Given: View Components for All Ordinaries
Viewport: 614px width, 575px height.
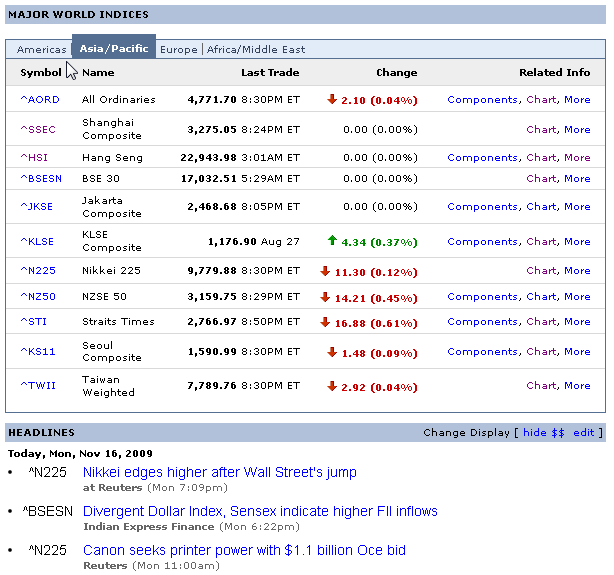Looking at the screenshot, I should 482,100.
